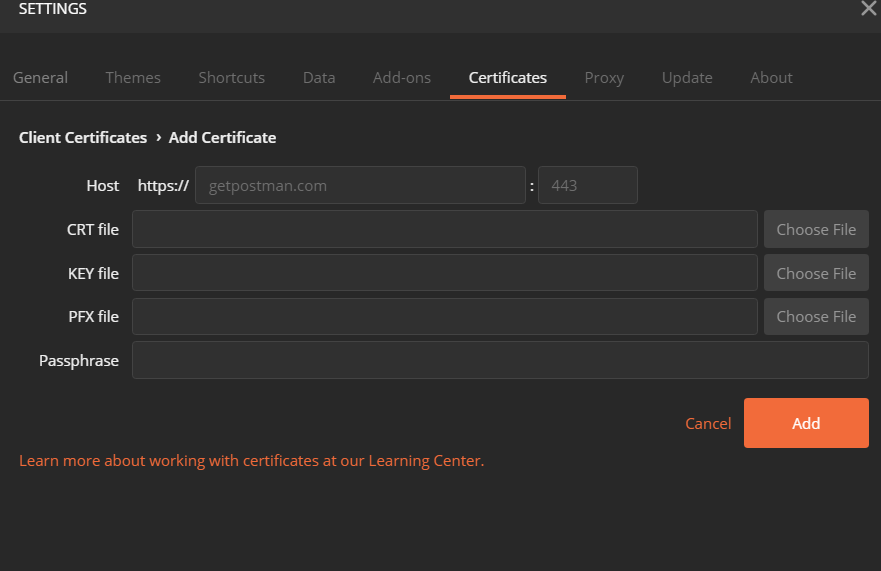
Task: Click the port number field
Action: pos(587,185)
